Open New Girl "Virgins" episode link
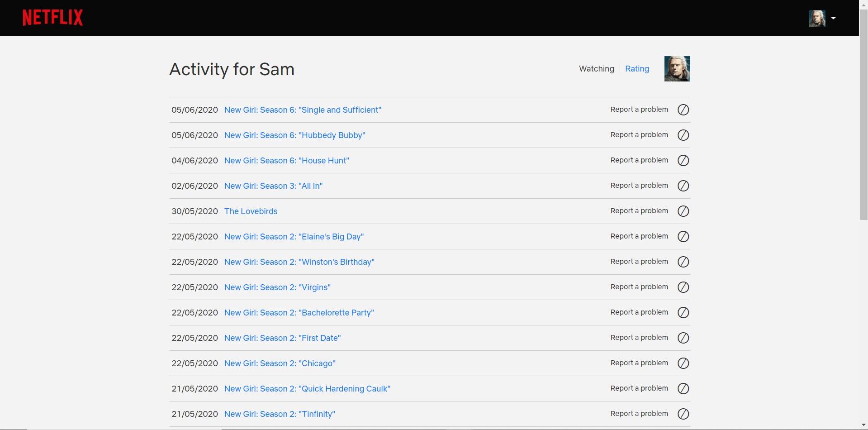Viewport: 868px width, 430px height. [277, 287]
